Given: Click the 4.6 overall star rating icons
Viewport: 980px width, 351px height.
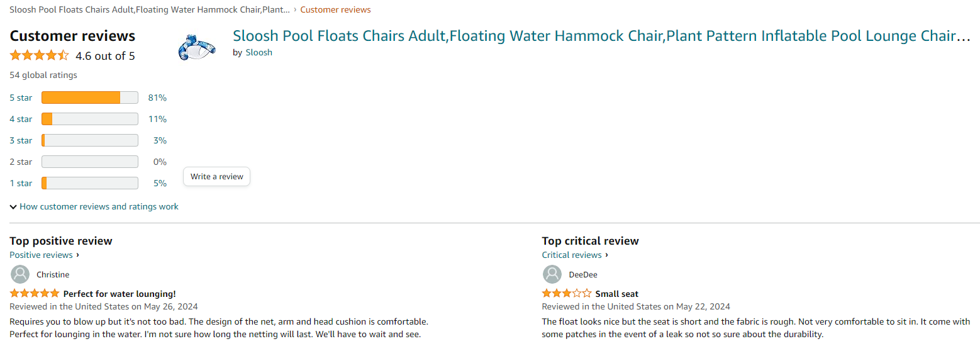Looking at the screenshot, I should (x=39, y=55).
